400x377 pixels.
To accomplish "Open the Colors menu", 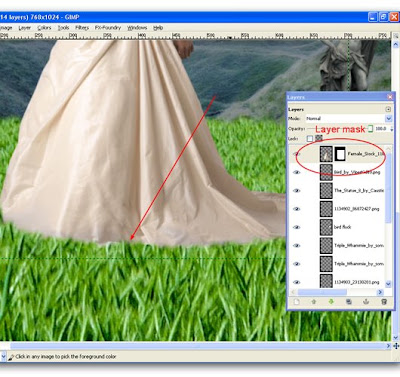I will coord(44,28).
